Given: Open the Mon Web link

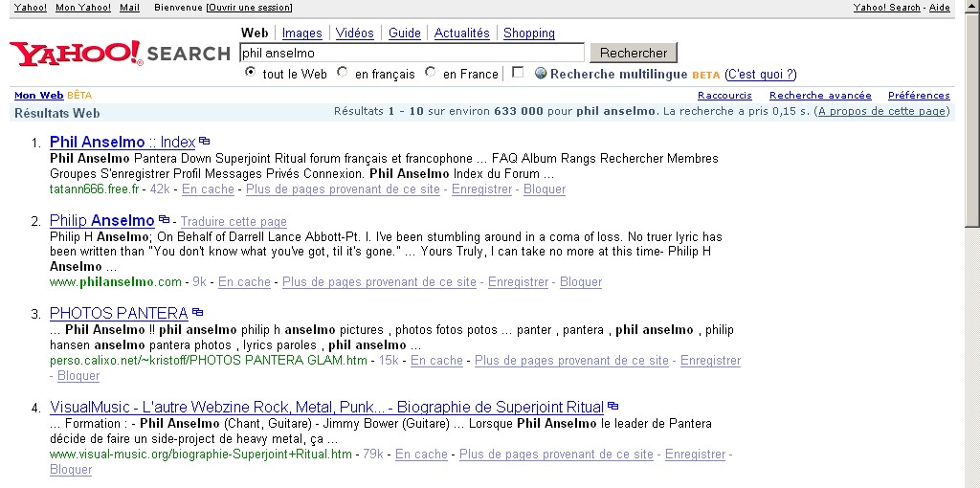Looking at the screenshot, I should point(38,95).
